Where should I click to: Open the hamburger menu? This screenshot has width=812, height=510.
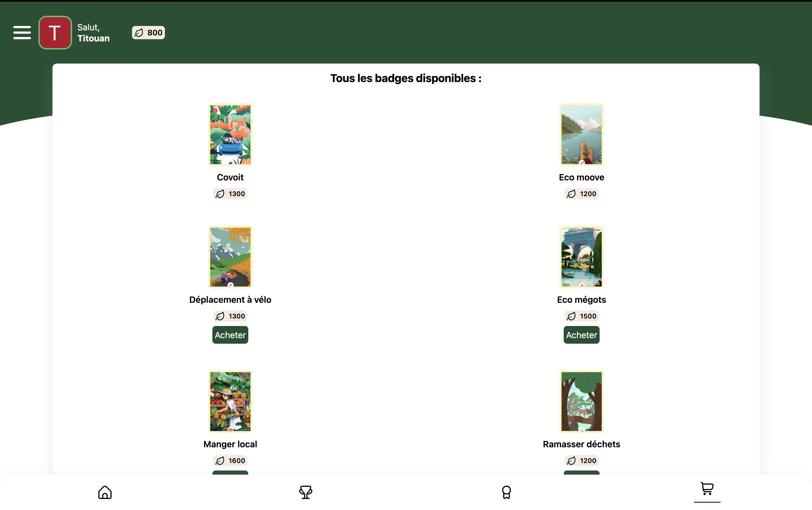[x=22, y=32]
